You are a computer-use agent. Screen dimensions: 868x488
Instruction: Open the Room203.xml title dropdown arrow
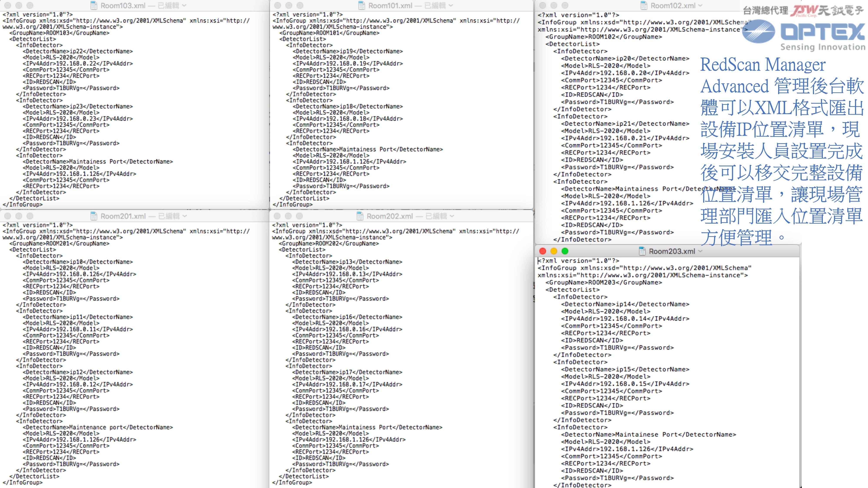coord(700,251)
